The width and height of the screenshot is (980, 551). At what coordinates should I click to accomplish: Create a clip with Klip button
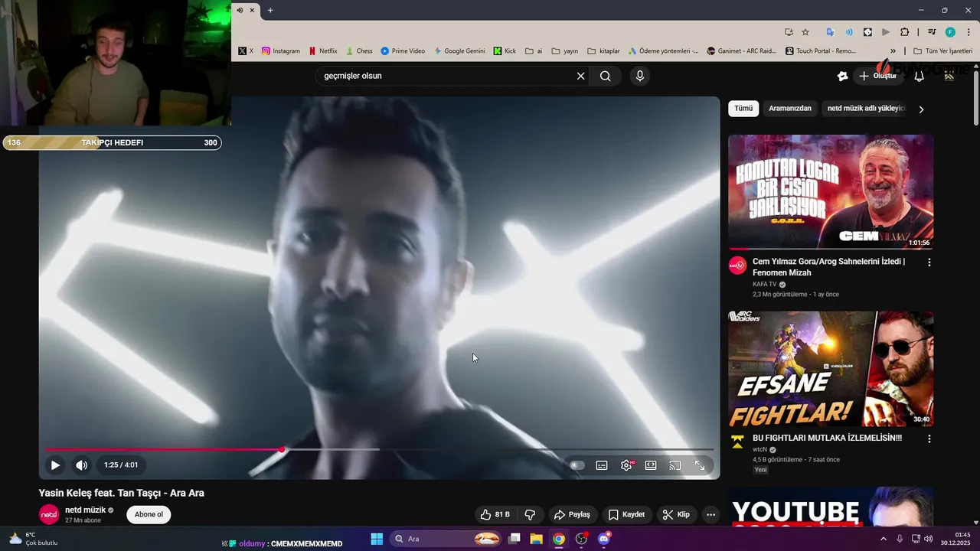pyautogui.click(x=676, y=514)
